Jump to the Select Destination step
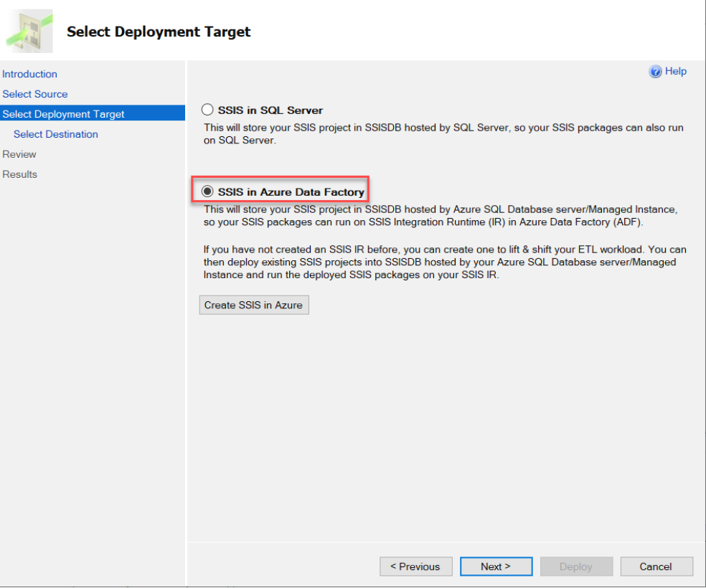This screenshot has width=706, height=588. 56,134
